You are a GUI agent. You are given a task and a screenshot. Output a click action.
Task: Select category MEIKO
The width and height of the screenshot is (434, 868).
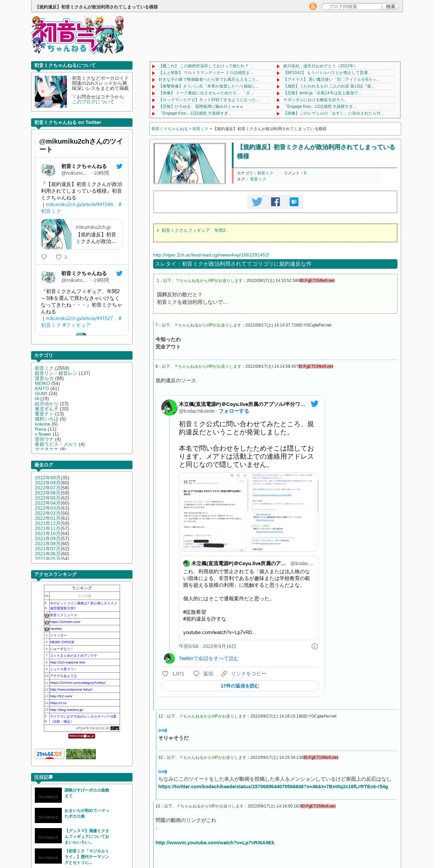click(x=42, y=383)
